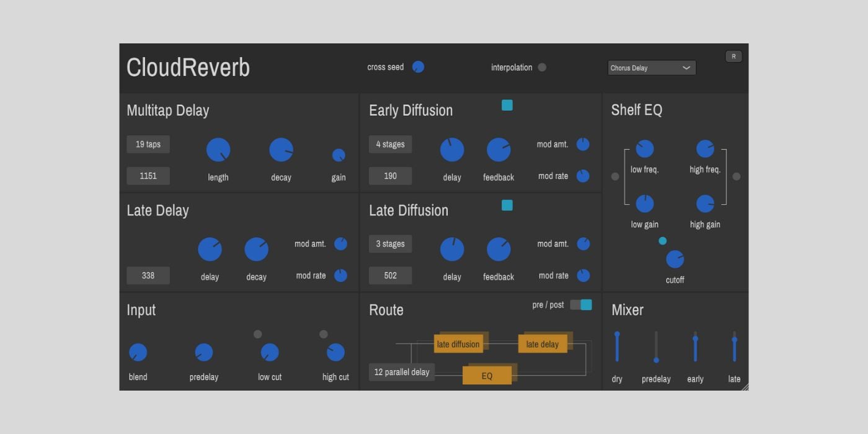Click the Input blend knob

click(x=138, y=352)
